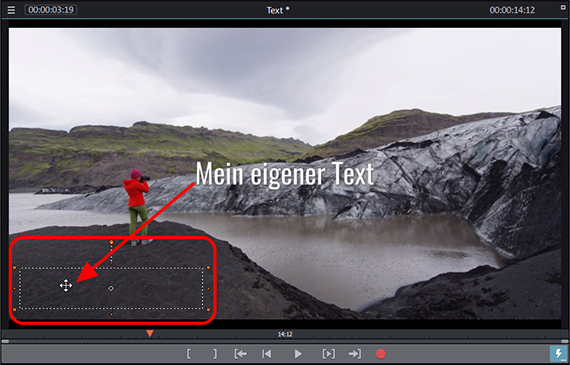Start playback with the Play button
Screen dimensions: 570x365
(x=298, y=353)
